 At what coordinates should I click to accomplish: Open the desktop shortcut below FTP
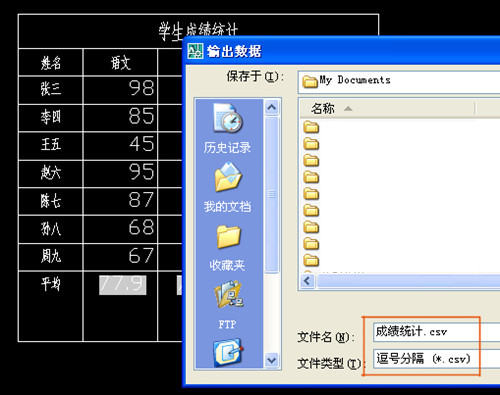[228, 352]
